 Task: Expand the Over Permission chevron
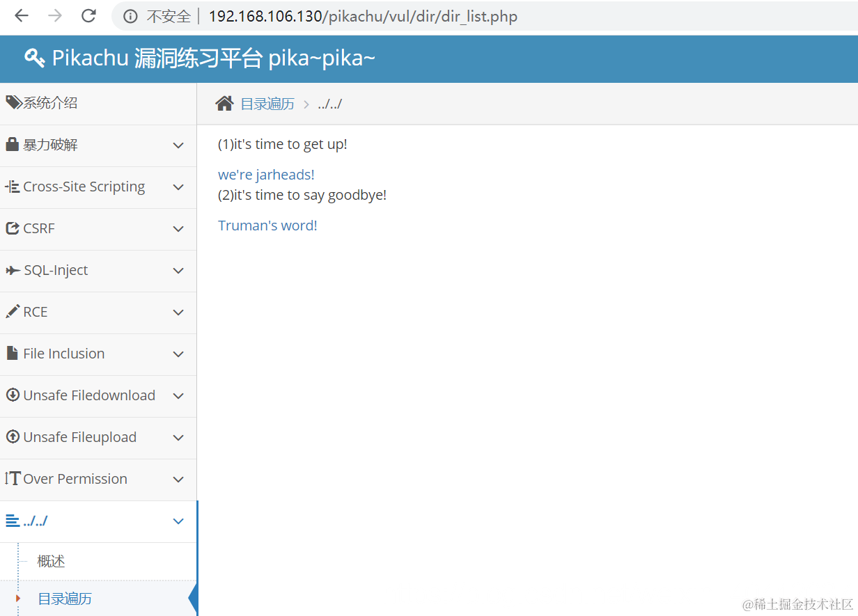coord(178,480)
